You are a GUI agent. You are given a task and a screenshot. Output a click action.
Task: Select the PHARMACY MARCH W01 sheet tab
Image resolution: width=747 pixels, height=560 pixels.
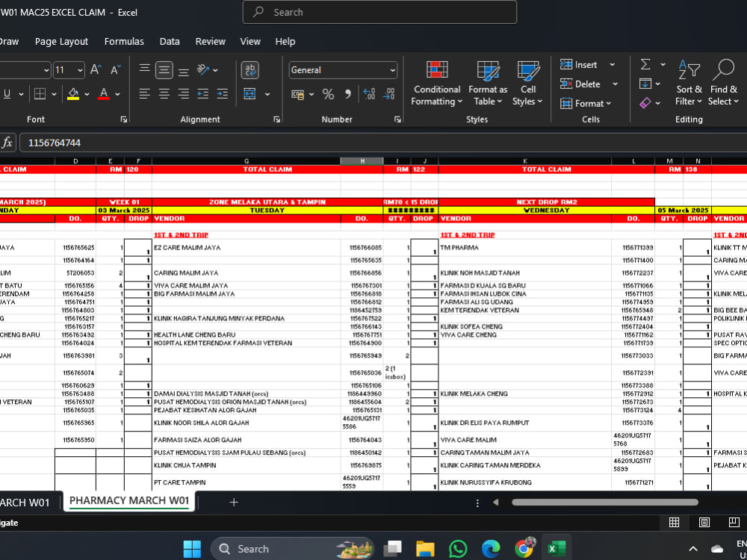129,501
